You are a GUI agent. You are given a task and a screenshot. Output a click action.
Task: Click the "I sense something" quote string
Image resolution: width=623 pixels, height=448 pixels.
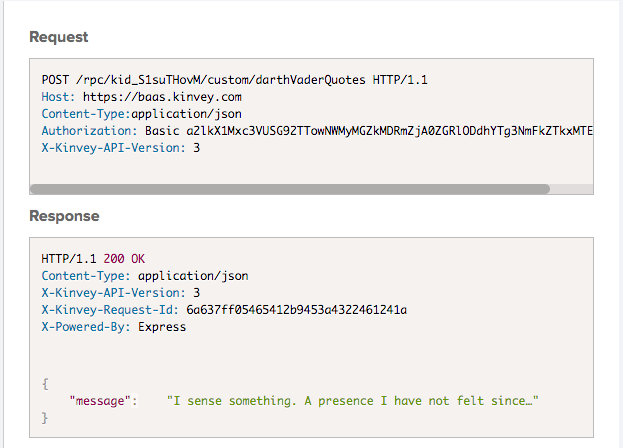(353, 400)
